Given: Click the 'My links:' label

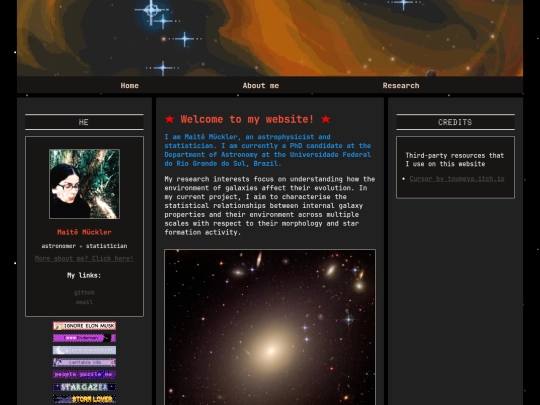Looking at the screenshot, I should 84,275.
